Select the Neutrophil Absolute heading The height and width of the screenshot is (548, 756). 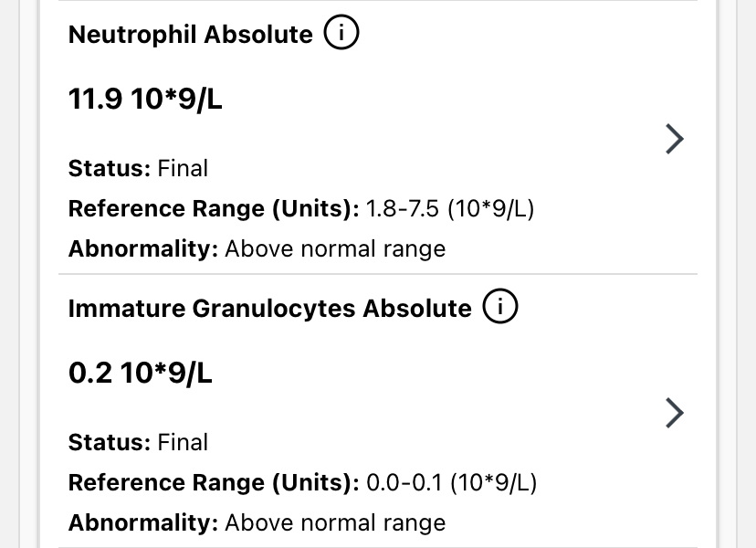tap(191, 35)
